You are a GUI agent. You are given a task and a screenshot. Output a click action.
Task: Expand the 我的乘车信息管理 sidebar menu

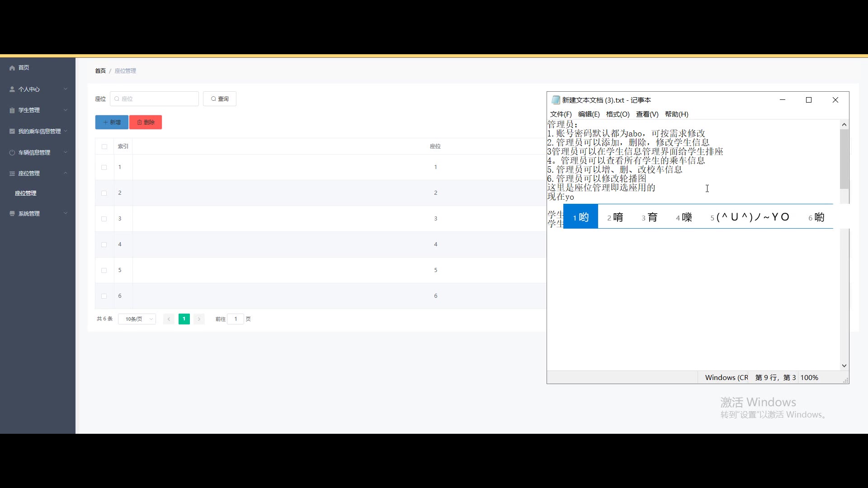(x=66, y=131)
